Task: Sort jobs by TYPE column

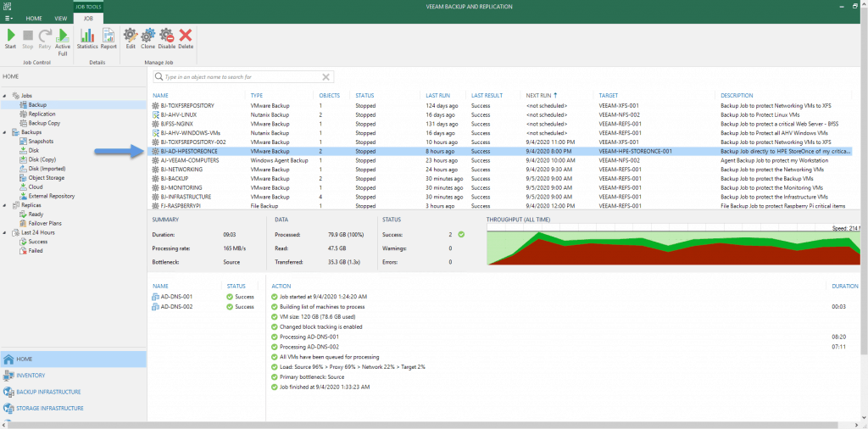Action: click(256, 95)
